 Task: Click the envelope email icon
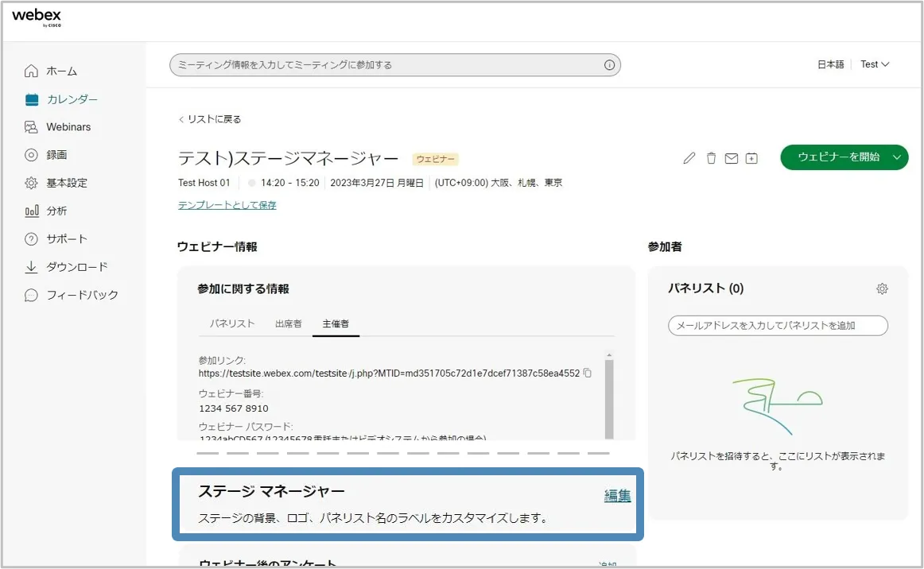pos(732,158)
